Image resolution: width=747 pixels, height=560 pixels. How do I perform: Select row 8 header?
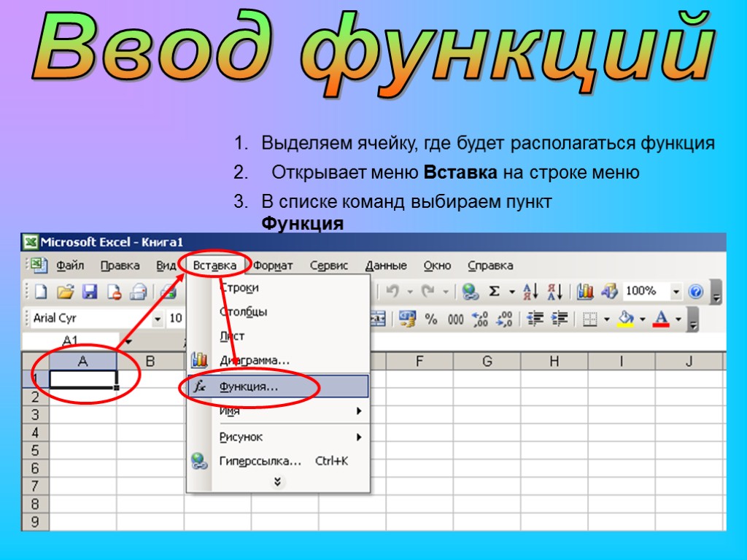35,504
